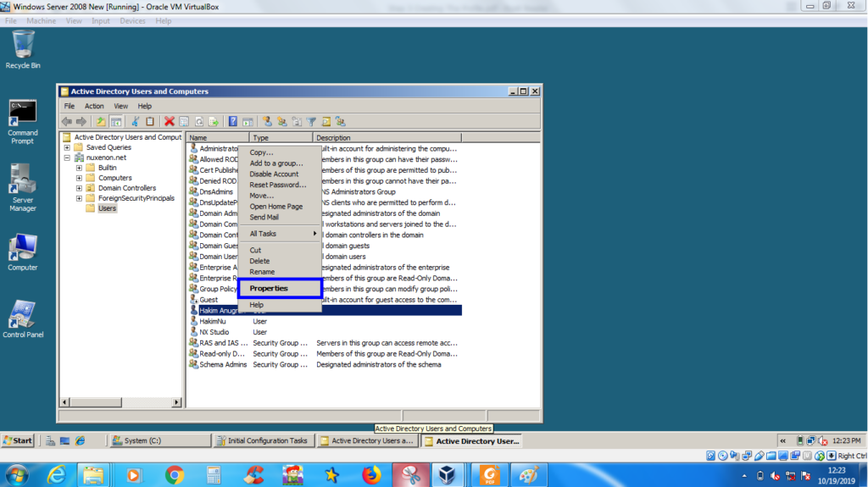The height and width of the screenshot is (487, 868).
Task: Create a new group with toolbar icon
Action: click(x=282, y=121)
